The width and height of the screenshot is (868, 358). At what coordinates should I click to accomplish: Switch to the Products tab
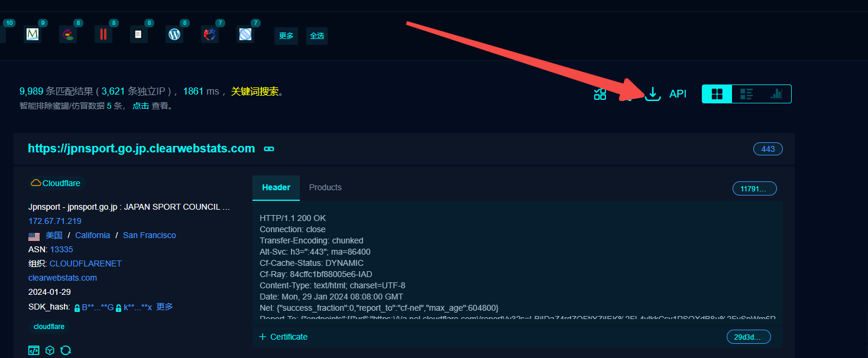[x=325, y=187]
